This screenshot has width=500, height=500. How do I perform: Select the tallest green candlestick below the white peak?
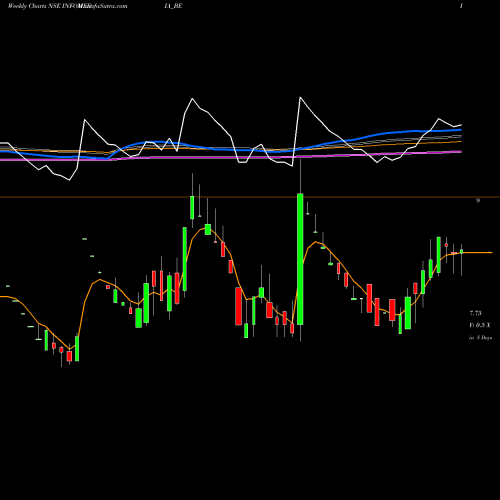pos(300,259)
